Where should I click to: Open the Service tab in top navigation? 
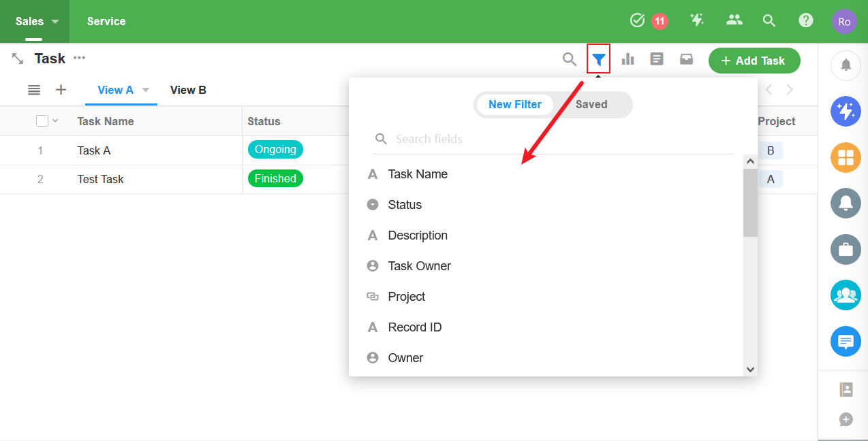point(106,21)
